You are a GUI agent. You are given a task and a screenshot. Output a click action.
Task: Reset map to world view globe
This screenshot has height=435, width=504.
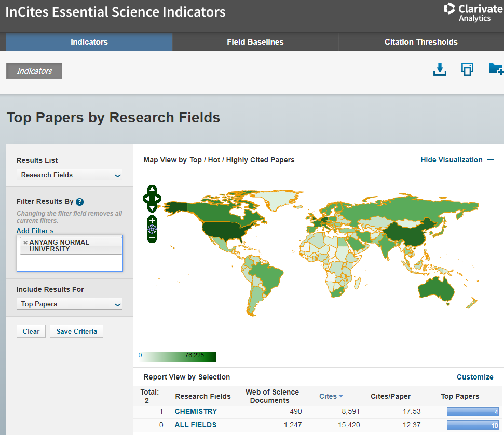152,229
